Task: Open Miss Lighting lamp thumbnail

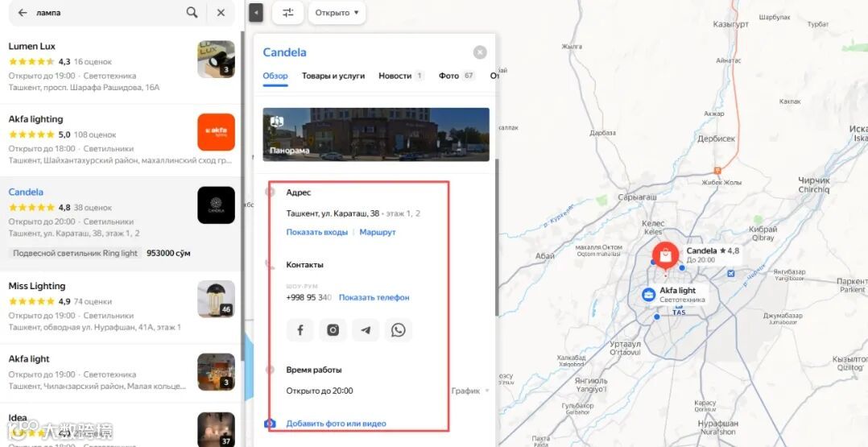Action: click(216, 299)
